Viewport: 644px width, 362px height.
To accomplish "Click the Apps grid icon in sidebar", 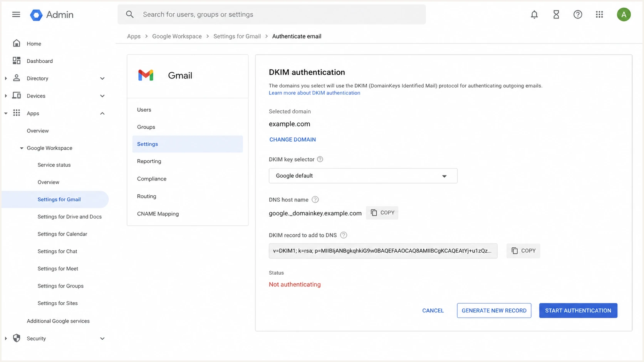I will coord(17,113).
